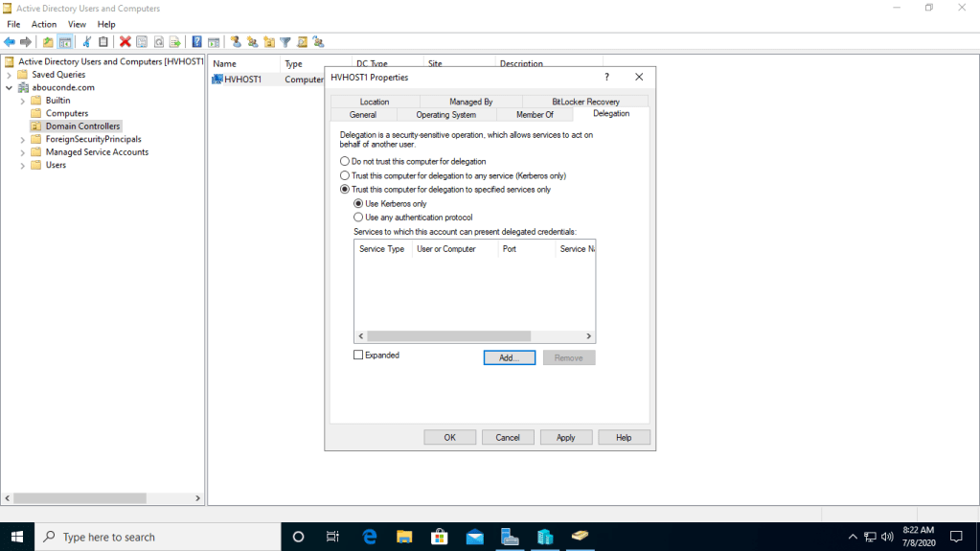Expand the Managed Service Accounts node

(x=23, y=152)
